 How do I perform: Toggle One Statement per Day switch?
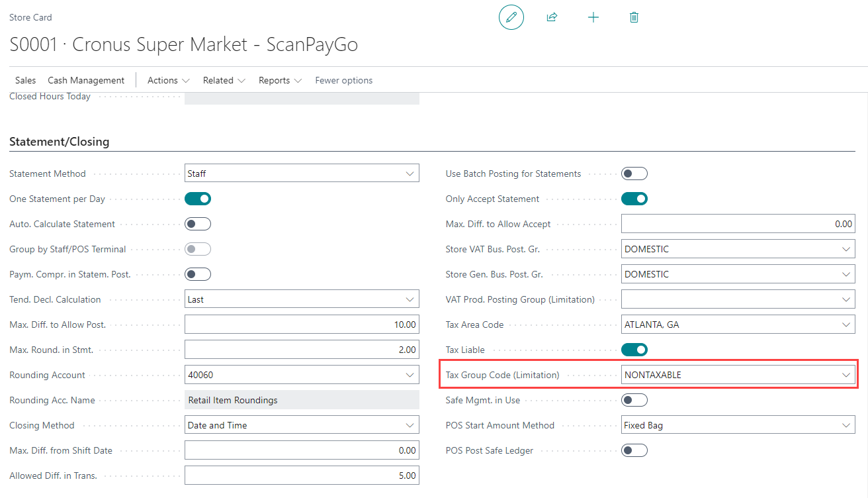198,199
